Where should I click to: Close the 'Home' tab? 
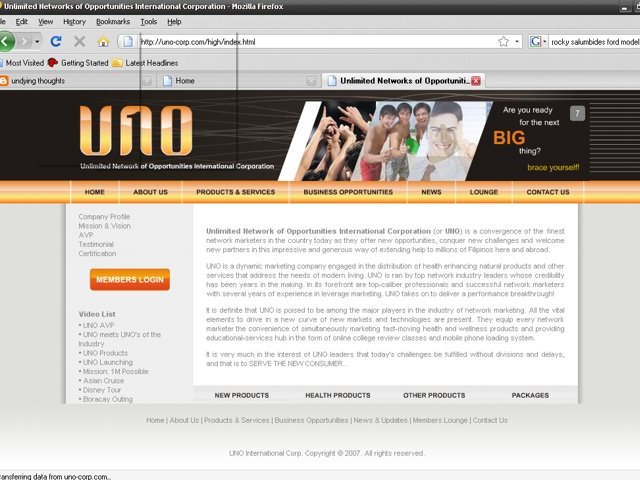pyautogui.click(x=311, y=81)
